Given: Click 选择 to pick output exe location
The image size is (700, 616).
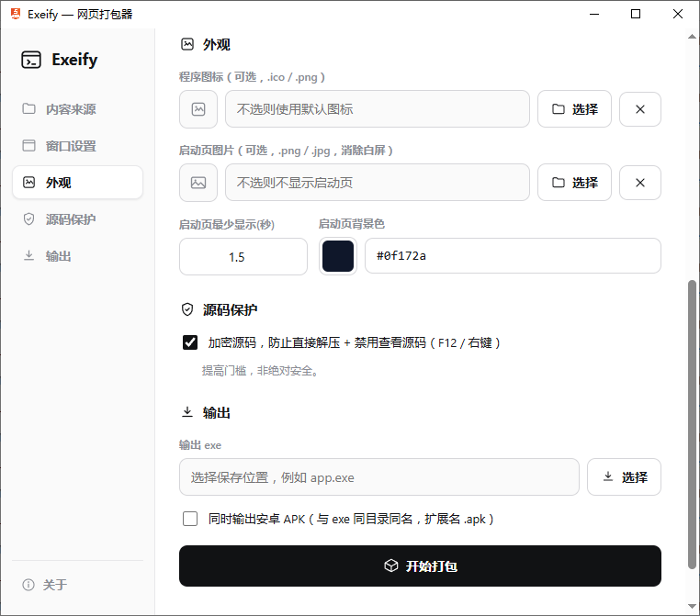Looking at the screenshot, I should pyautogui.click(x=624, y=476).
